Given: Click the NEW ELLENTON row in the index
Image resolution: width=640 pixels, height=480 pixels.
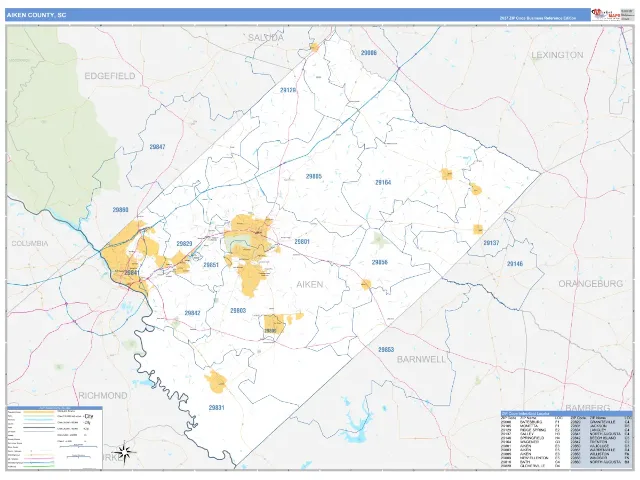Looking at the screenshot, I should click(531, 458).
